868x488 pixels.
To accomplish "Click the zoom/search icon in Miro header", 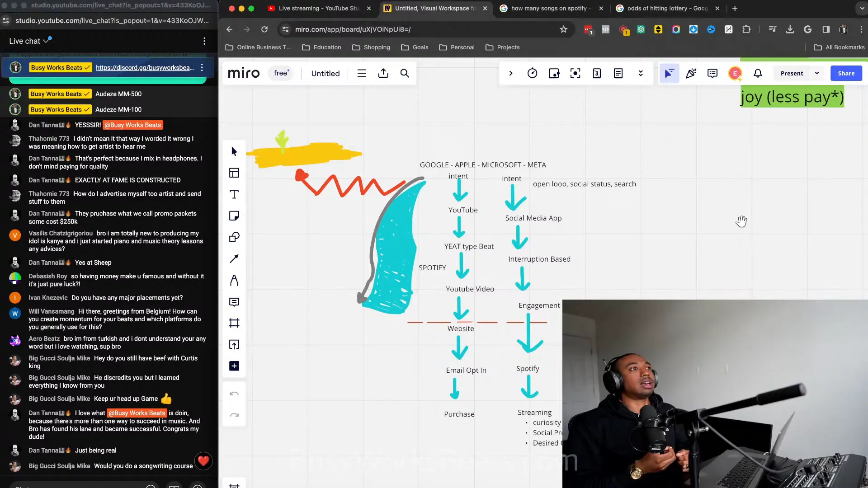I will [x=406, y=73].
